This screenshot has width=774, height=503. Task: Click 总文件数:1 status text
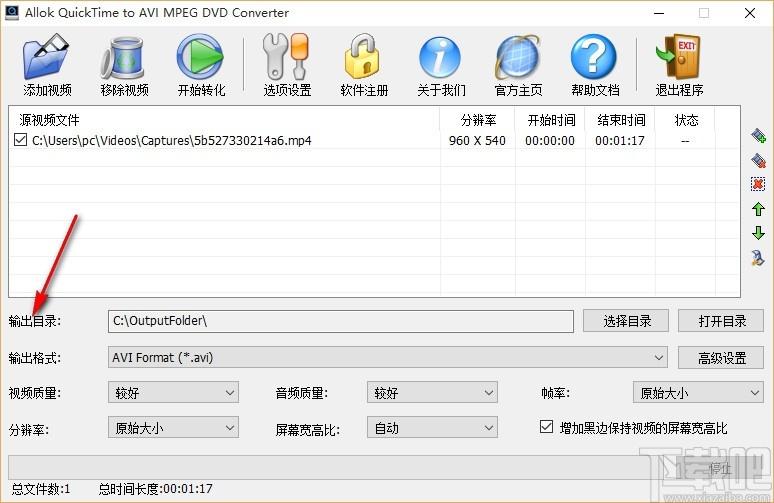tap(41, 489)
